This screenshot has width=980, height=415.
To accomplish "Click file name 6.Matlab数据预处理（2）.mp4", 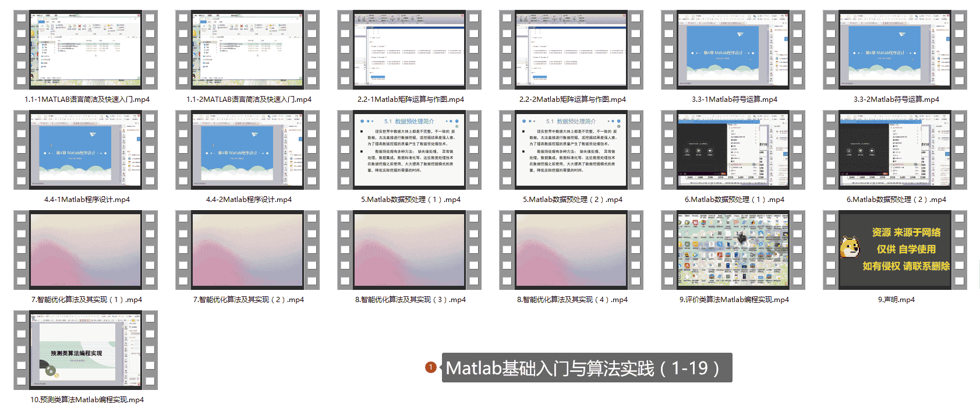I will point(896,200).
